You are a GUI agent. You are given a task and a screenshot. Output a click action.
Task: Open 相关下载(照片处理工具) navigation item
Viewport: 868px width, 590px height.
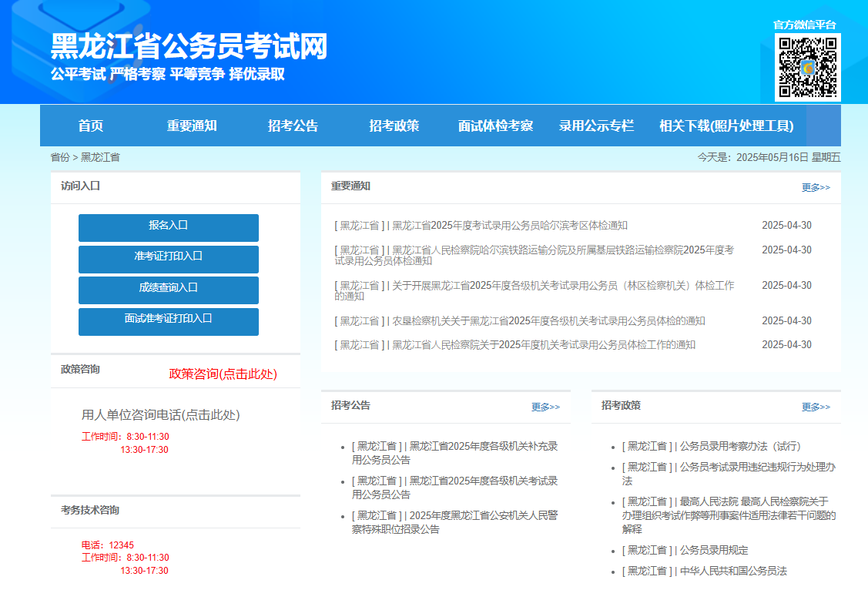(726, 126)
